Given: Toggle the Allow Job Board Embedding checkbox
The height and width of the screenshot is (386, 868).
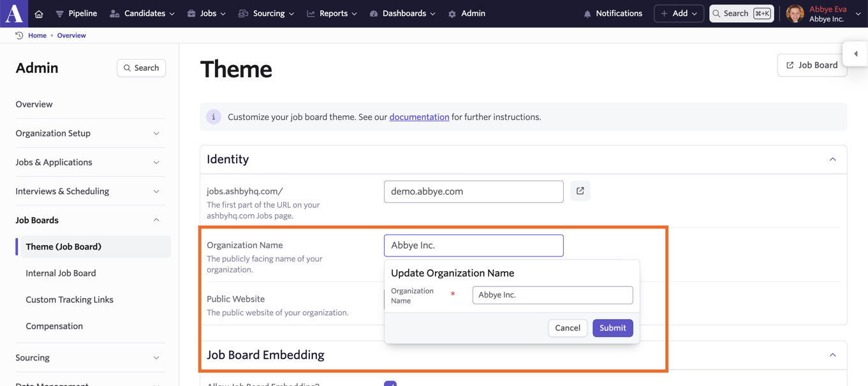Looking at the screenshot, I should click(x=390, y=384).
